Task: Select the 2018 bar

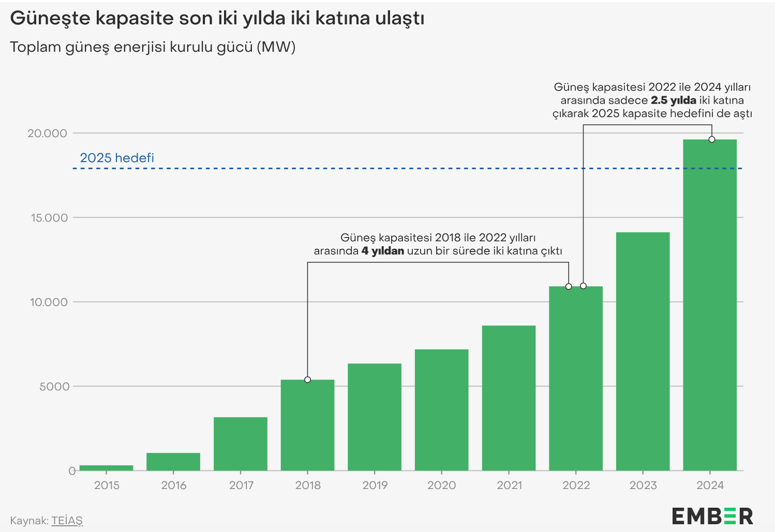Action: (307, 425)
